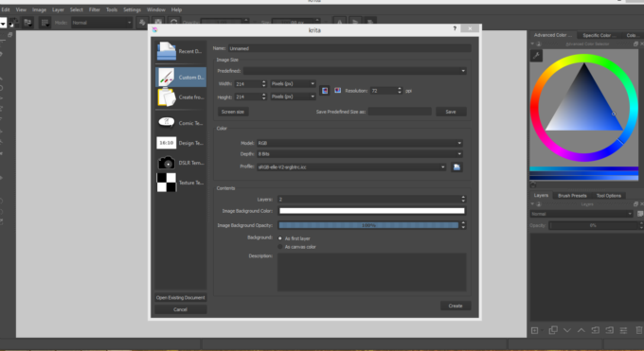Click the move layer down arrow
Image resolution: width=644 pixels, height=351 pixels.
[567, 330]
